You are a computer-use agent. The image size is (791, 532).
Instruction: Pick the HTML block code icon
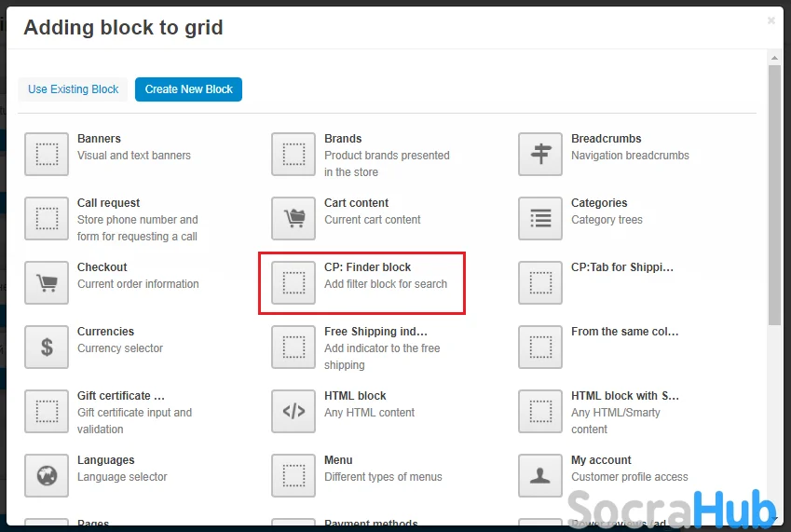tap(293, 412)
